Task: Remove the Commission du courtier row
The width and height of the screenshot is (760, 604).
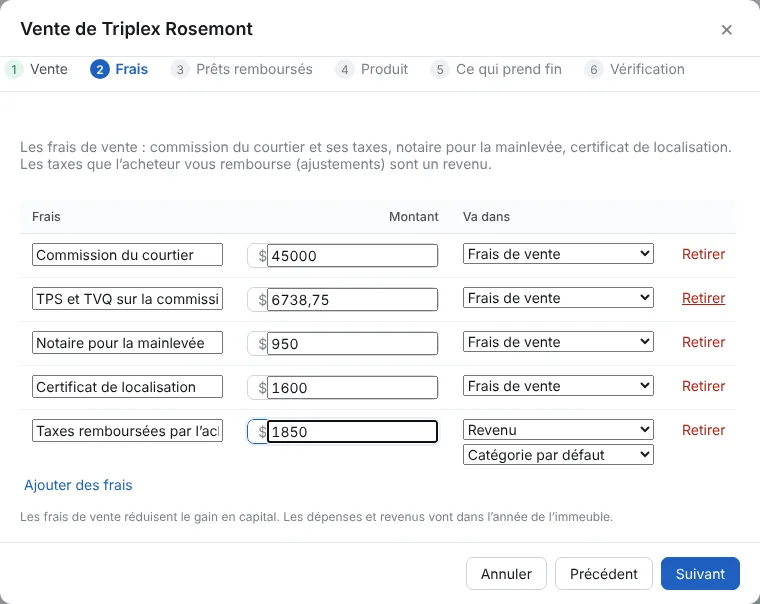Action: [703, 254]
